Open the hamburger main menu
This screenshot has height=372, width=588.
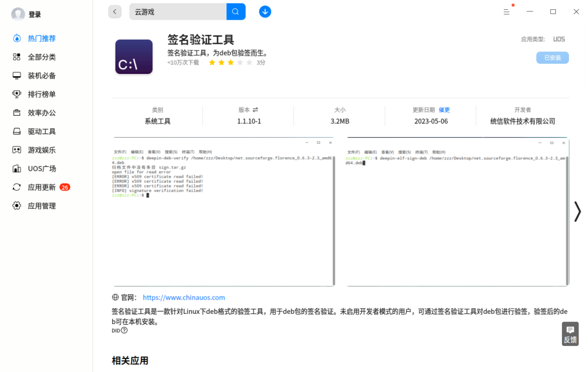[506, 12]
